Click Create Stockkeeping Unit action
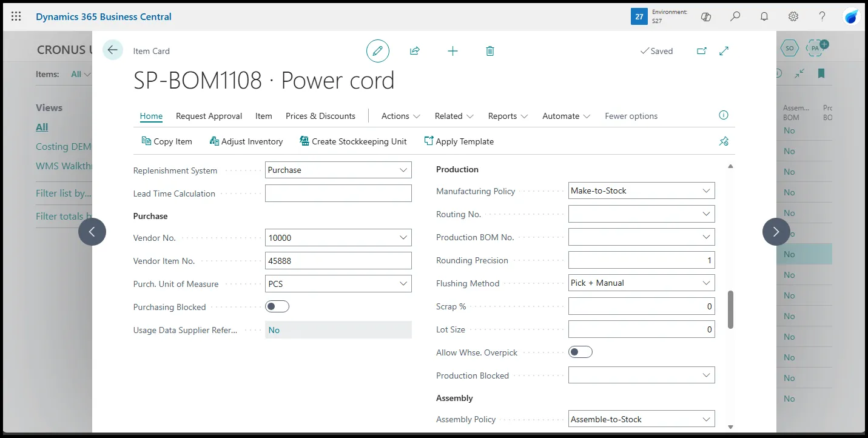868x438 pixels. pos(353,141)
